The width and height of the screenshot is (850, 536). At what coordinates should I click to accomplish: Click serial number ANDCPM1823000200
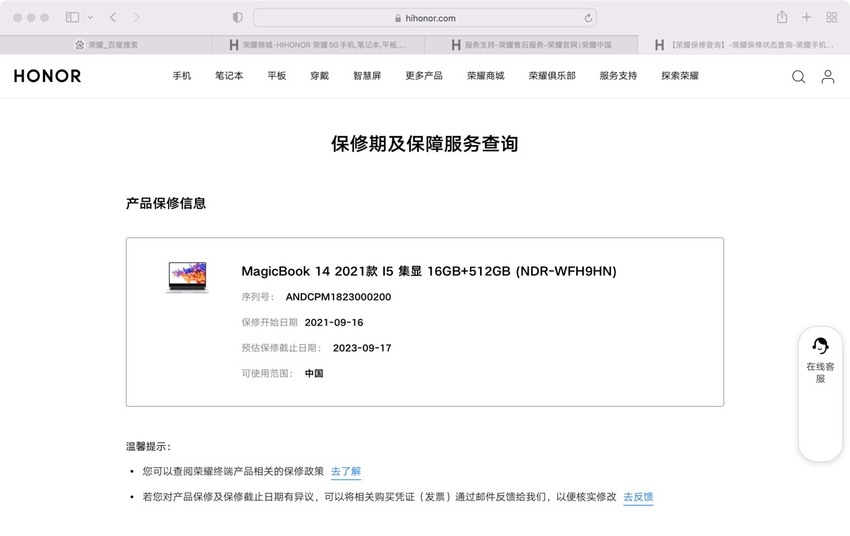coord(338,297)
